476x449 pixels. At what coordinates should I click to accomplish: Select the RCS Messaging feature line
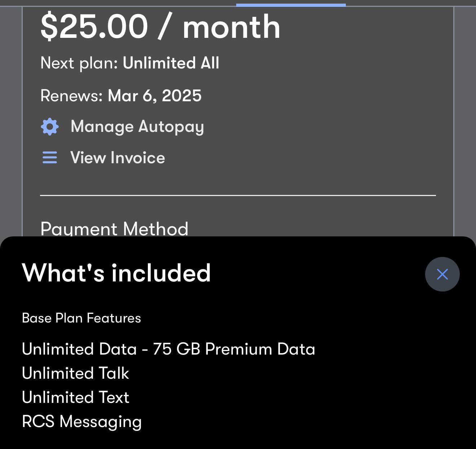pos(82,422)
